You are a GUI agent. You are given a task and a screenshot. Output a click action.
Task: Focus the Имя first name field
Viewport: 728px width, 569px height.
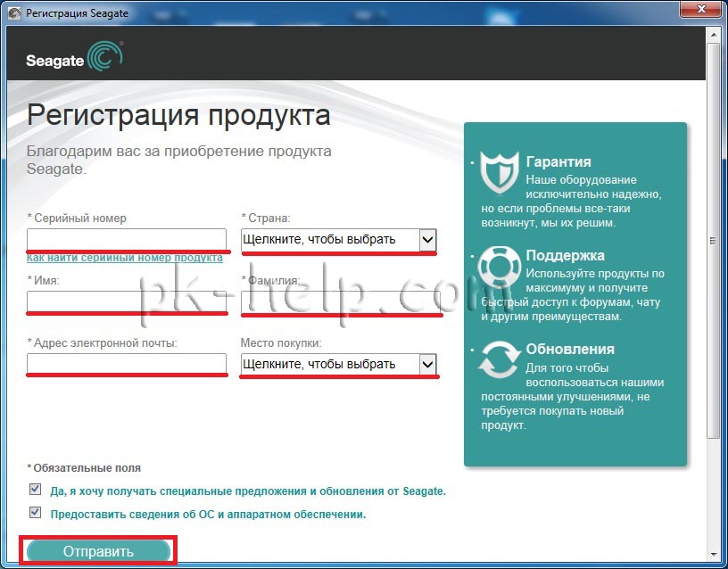(x=127, y=301)
